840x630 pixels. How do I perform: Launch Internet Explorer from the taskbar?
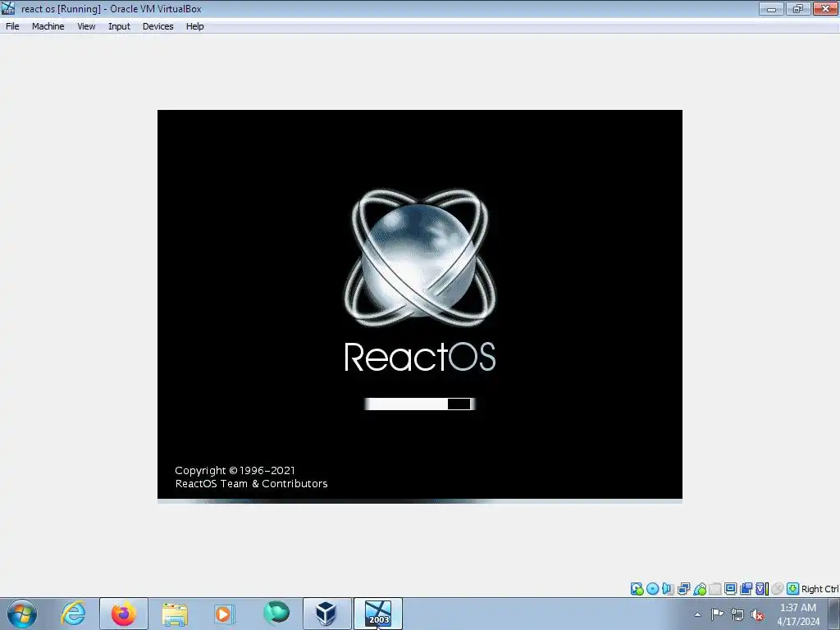[73, 614]
